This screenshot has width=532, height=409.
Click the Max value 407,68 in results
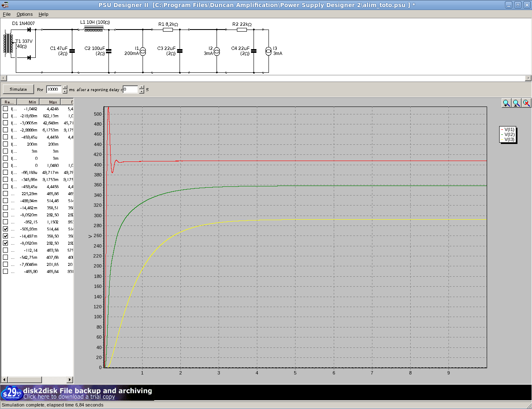[x=53, y=257]
